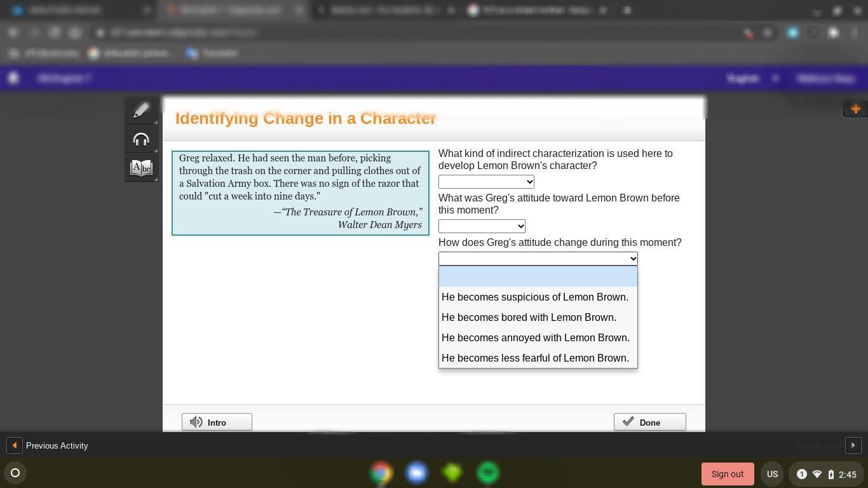The height and width of the screenshot is (488, 868).
Task: Open the blue video camera shelf app
Action: pyautogui.click(x=417, y=473)
